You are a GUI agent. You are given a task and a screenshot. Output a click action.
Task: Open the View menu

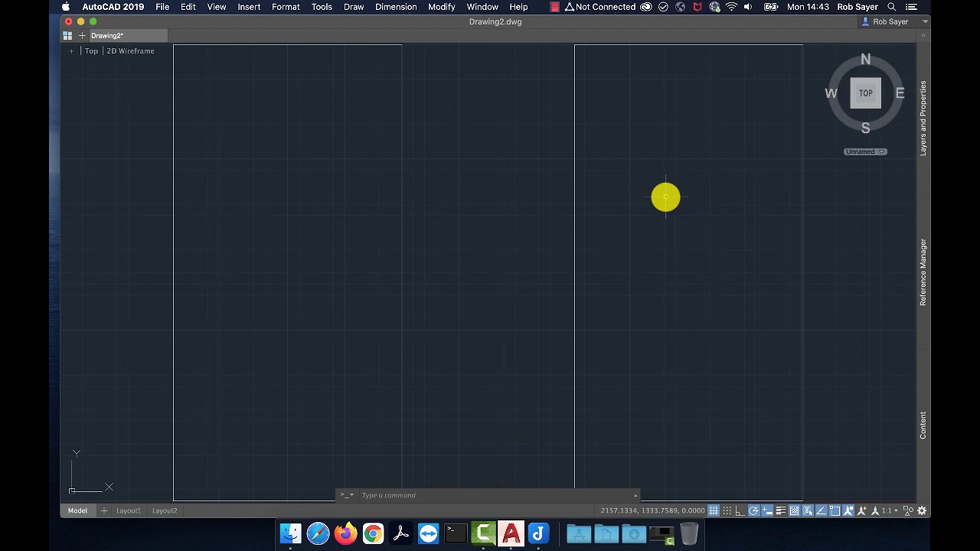[217, 7]
